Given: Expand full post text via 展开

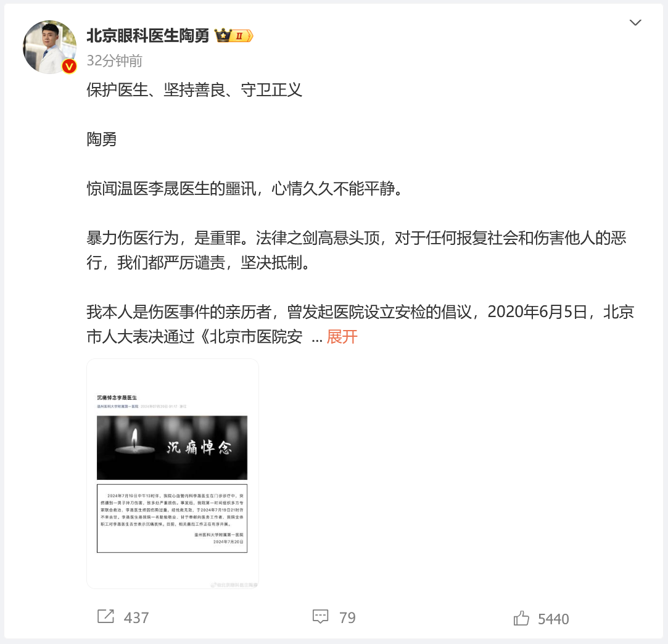Looking at the screenshot, I should pos(342,337).
